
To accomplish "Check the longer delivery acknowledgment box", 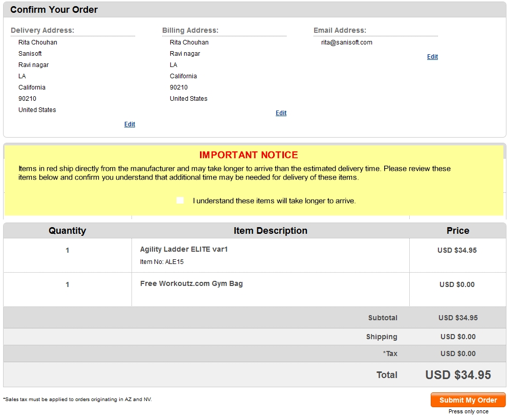I will (180, 200).
